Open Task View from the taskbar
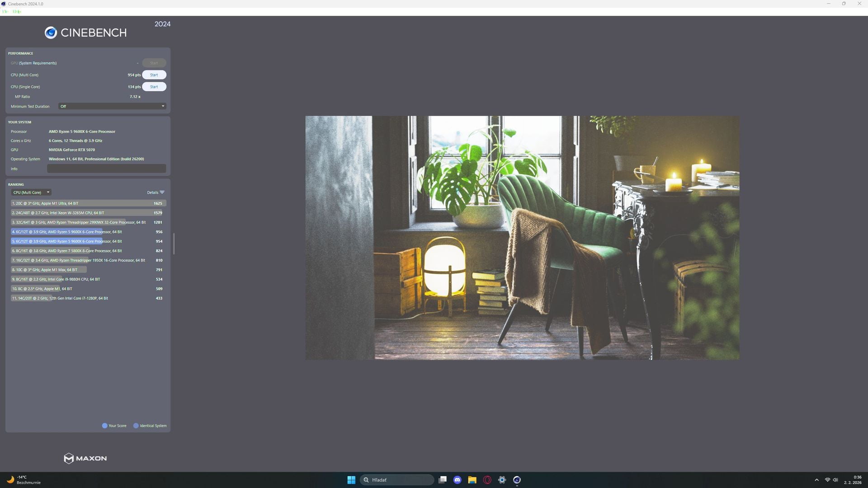The width and height of the screenshot is (868, 488). click(443, 480)
